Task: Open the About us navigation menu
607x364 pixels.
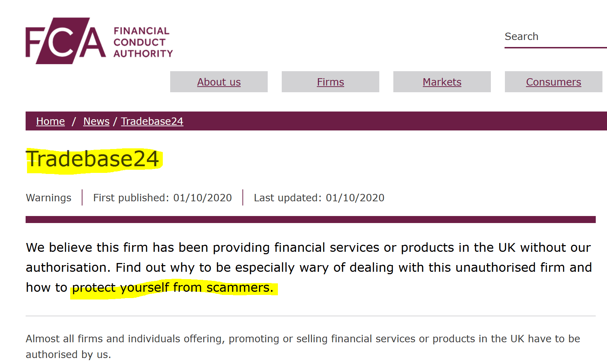Action: coord(219,82)
